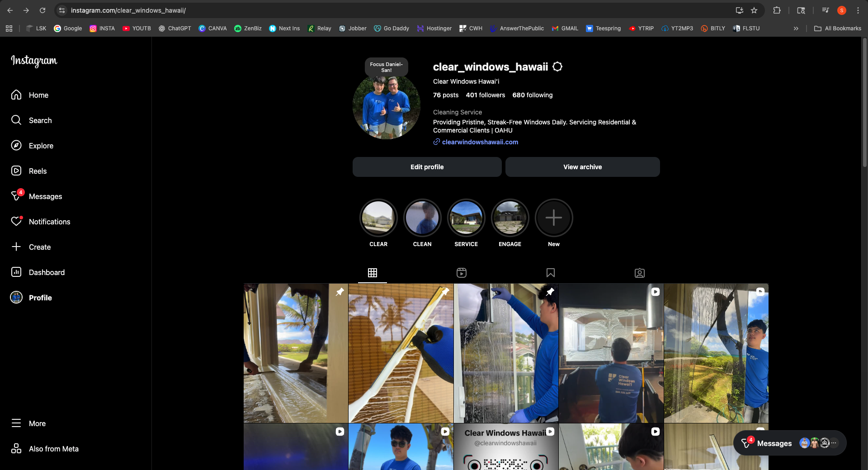The height and width of the screenshot is (470, 868).
Task: Open Messages with 4 unread notifications
Action: click(16, 196)
